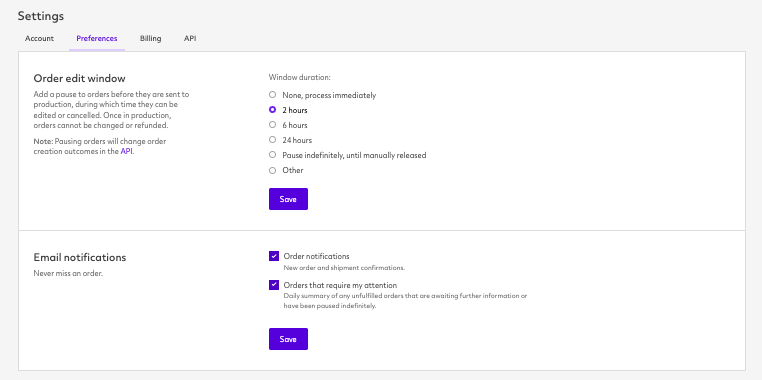The image size is (762, 380).
Task: Save the Email notifications settings
Action: (288, 339)
